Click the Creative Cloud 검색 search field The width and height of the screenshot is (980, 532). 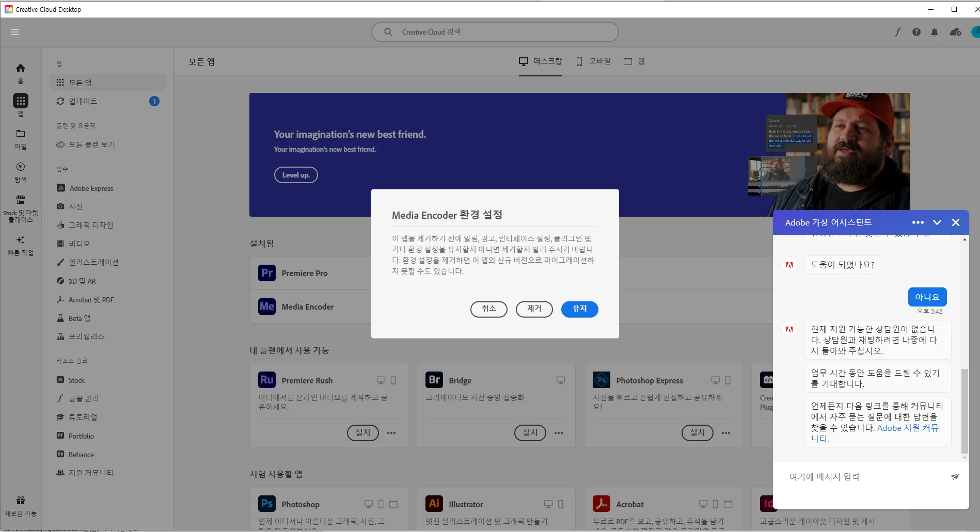495,32
